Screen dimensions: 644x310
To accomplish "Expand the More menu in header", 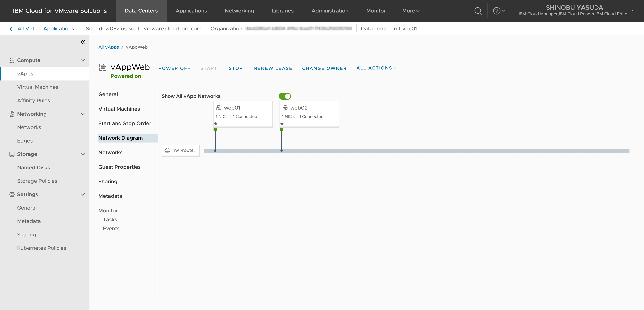I will pos(411,11).
